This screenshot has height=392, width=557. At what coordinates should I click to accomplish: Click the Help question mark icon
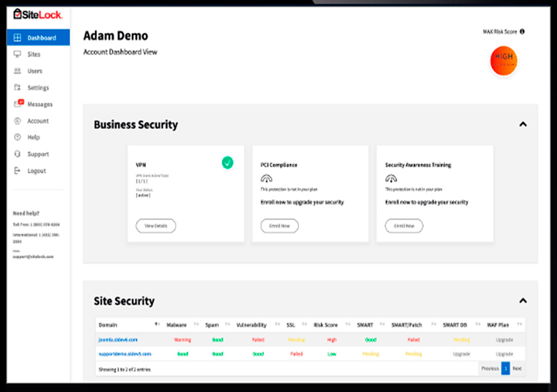click(17, 138)
